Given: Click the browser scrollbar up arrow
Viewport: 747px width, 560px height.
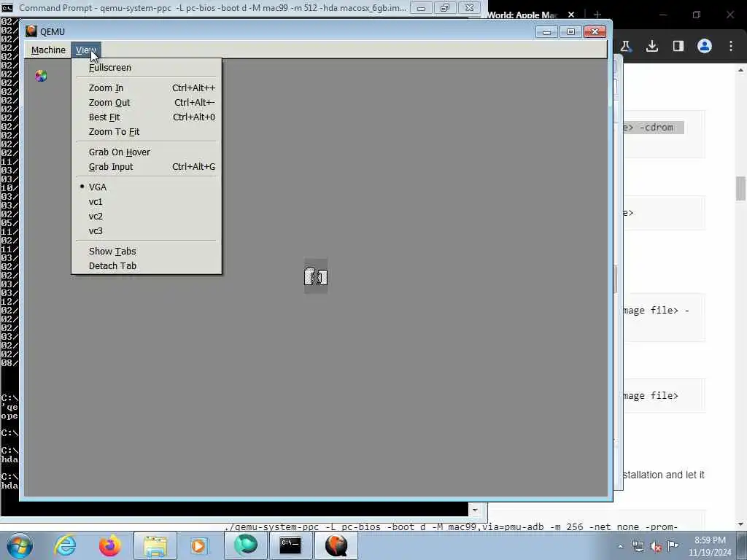Looking at the screenshot, I should click(741, 71).
